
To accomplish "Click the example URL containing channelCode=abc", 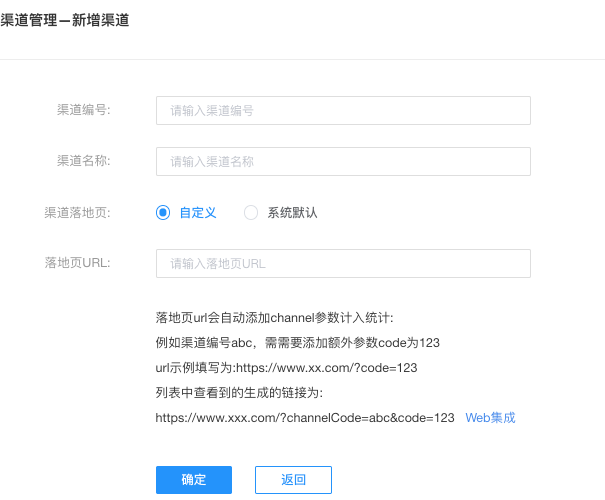I will (x=305, y=417).
